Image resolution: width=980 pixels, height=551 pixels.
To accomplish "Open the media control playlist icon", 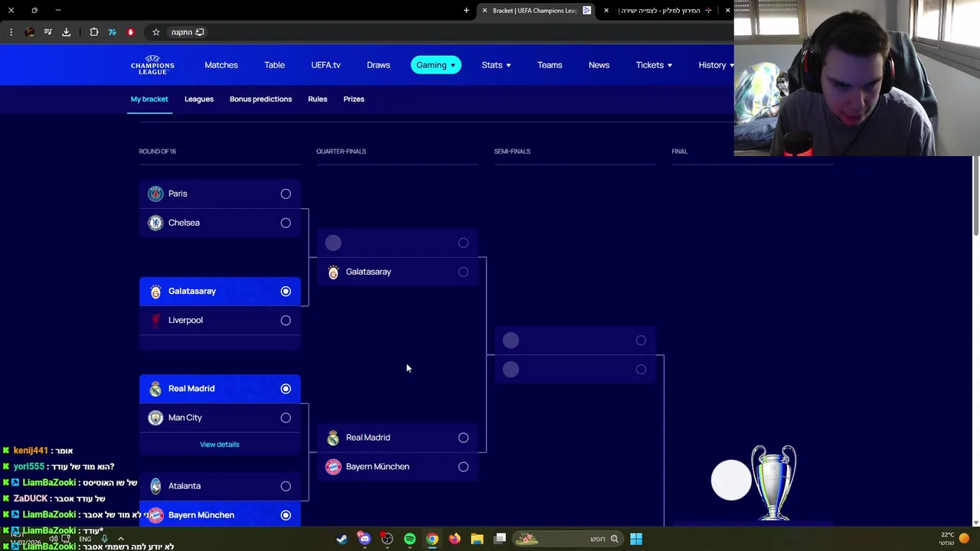I will click(x=47, y=32).
